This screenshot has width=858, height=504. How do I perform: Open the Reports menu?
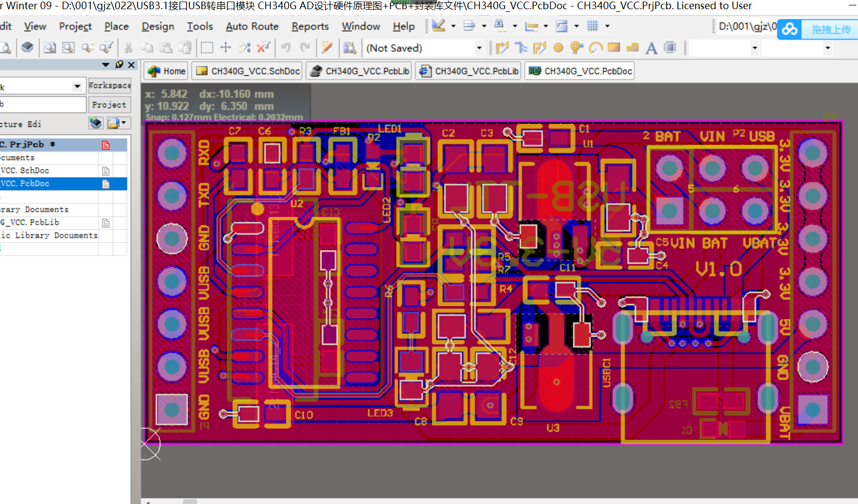coord(310,26)
